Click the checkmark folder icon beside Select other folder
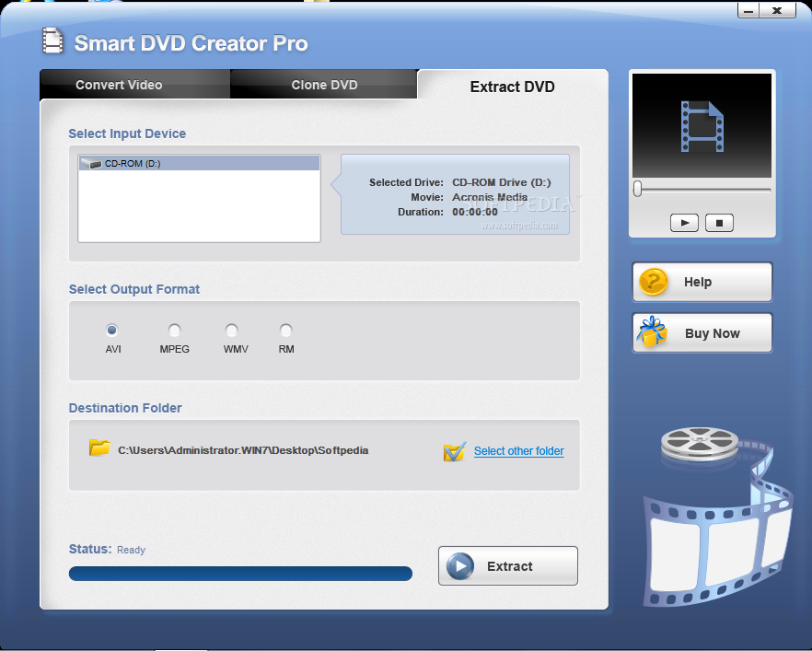 455,451
